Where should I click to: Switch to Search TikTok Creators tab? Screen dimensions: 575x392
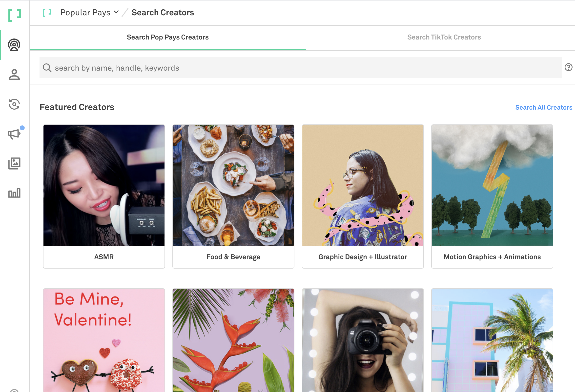[x=444, y=37]
